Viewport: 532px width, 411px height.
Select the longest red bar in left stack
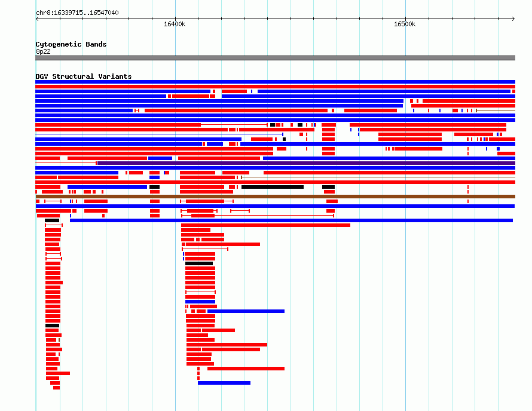pos(58,373)
